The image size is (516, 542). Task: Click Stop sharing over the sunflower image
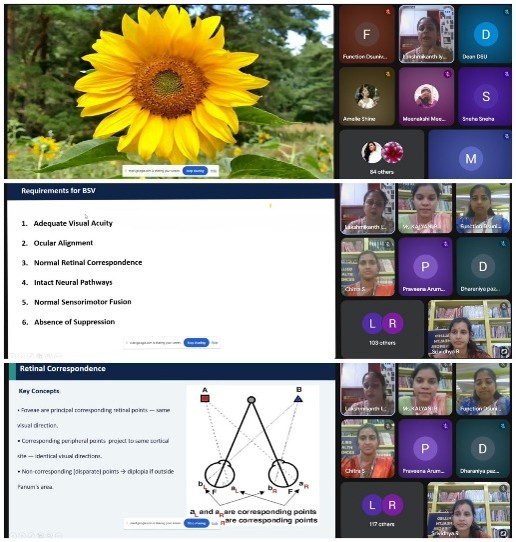tap(195, 171)
